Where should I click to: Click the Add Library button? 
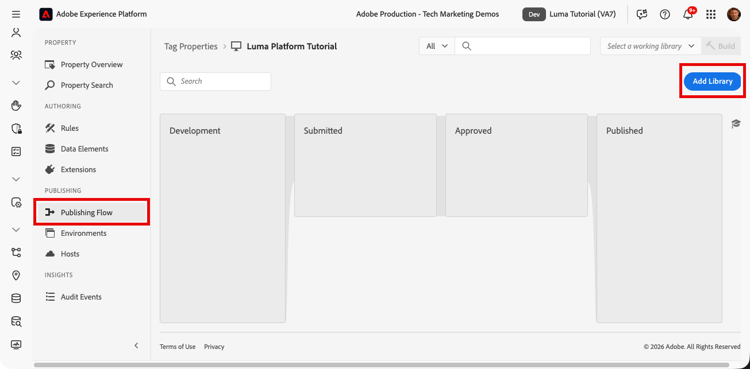coord(712,81)
